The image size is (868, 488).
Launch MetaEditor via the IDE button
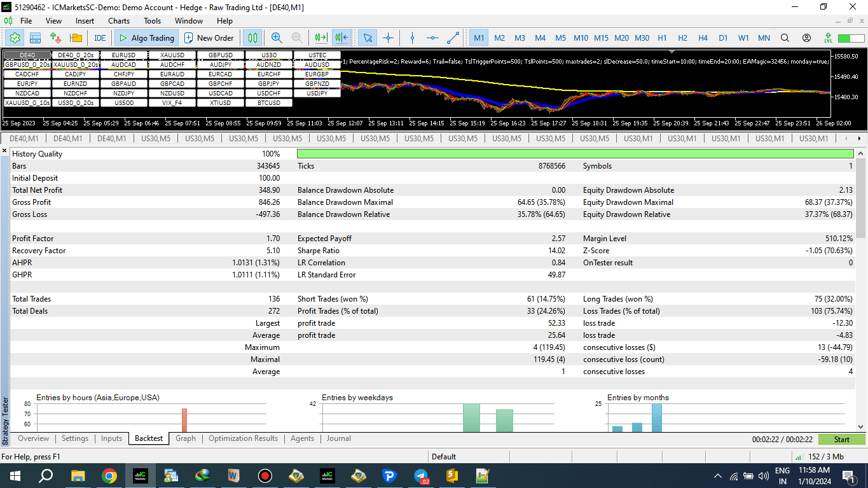click(100, 38)
